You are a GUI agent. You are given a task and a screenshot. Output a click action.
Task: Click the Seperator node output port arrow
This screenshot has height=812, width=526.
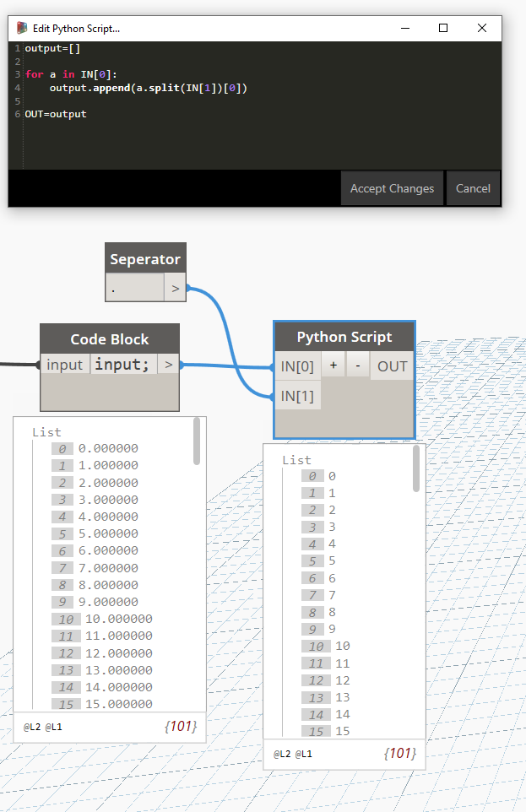point(175,289)
